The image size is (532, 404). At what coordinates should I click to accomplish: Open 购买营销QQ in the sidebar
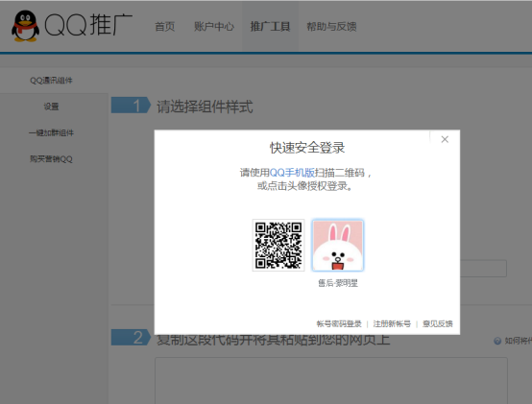pos(51,159)
